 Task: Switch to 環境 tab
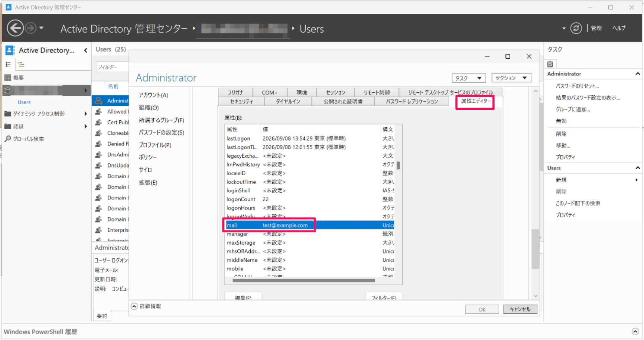tap(302, 92)
